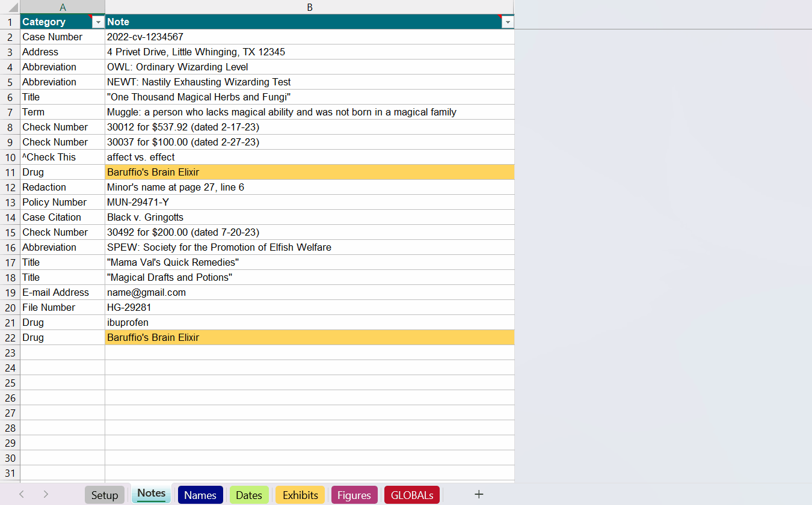Viewport: 812px width, 505px height.
Task: Select Drug category cell in row 21
Action: (63, 322)
